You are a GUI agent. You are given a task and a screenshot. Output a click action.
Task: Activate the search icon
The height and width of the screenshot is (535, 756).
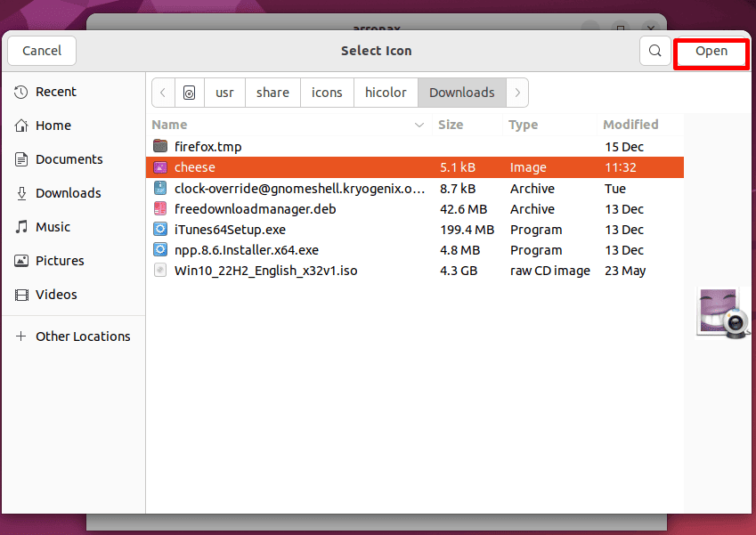654,51
